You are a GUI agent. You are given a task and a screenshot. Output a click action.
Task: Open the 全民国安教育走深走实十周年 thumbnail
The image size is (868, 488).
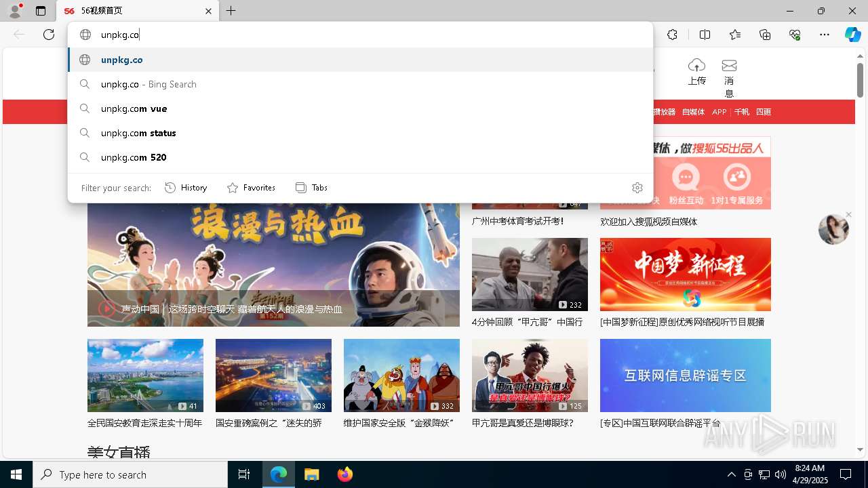[145, 375]
